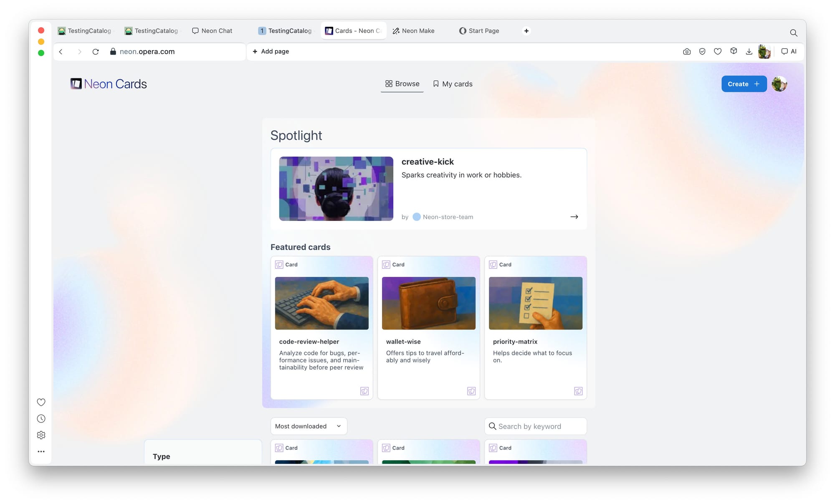Screen dimensions: 835x504
Task: Switch to the Neon Make browser tab
Action: (413, 31)
